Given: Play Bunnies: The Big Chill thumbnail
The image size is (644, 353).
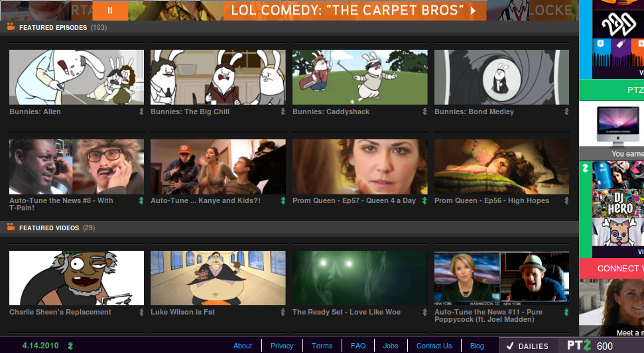Looking at the screenshot, I should (x=218, y=77).
